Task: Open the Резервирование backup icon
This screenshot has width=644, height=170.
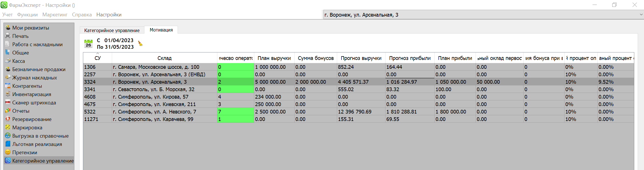Action: tap(8, 119)
